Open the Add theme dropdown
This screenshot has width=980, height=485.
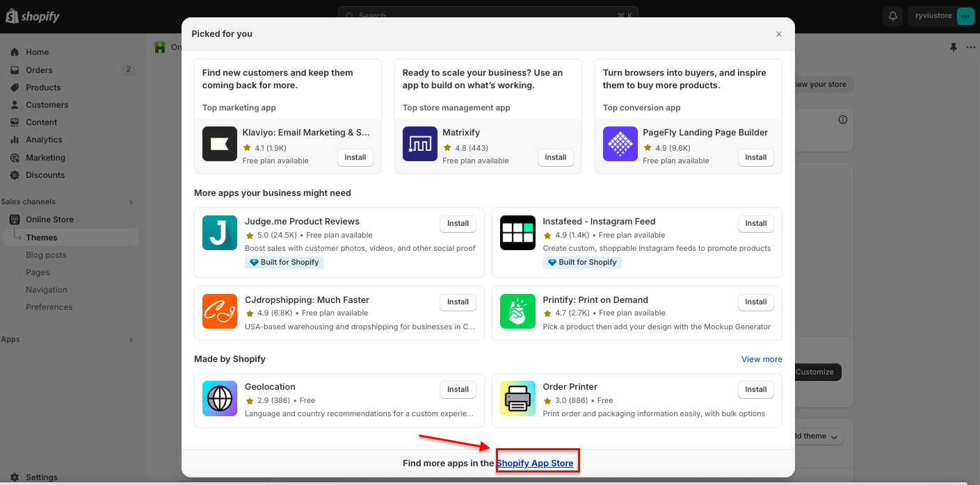tap(819, 436)
